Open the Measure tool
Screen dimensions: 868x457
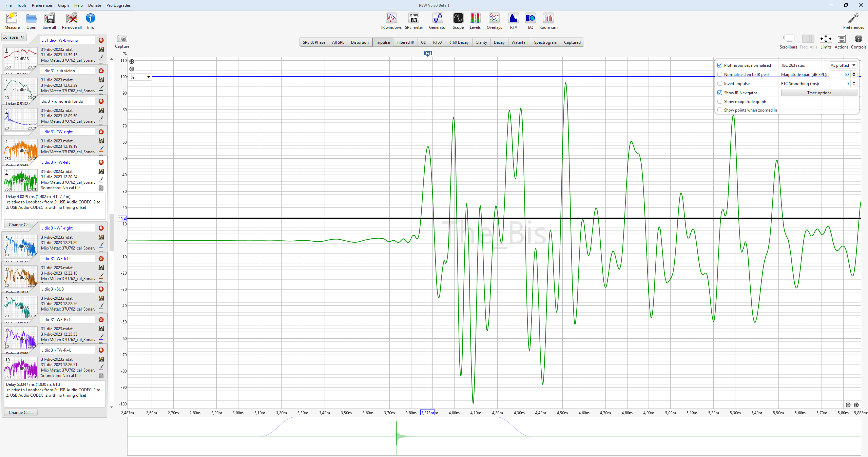12,21
